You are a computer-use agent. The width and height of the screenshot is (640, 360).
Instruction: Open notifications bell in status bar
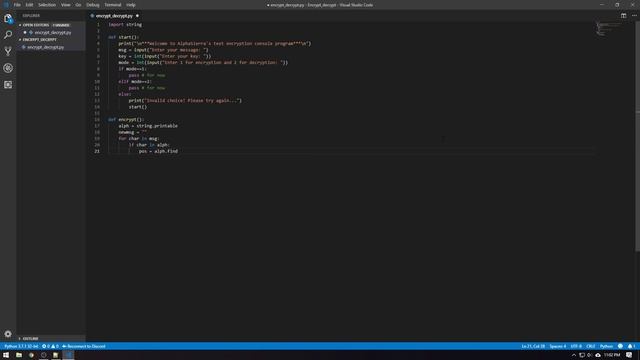631,346
